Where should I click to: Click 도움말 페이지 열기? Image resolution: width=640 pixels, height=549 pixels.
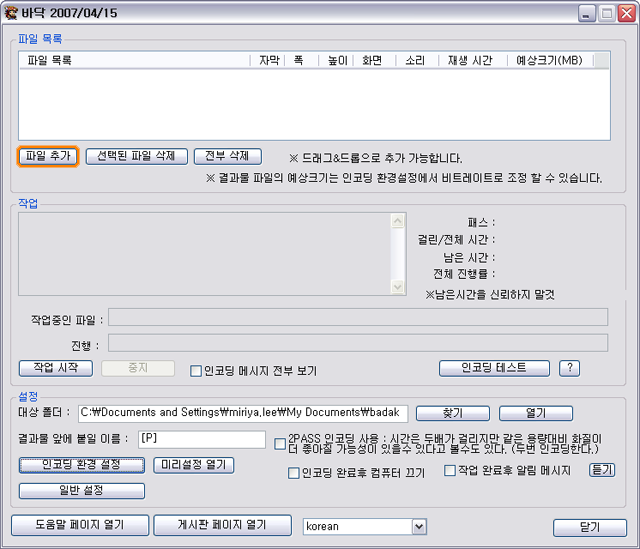[x=80, y=525]
